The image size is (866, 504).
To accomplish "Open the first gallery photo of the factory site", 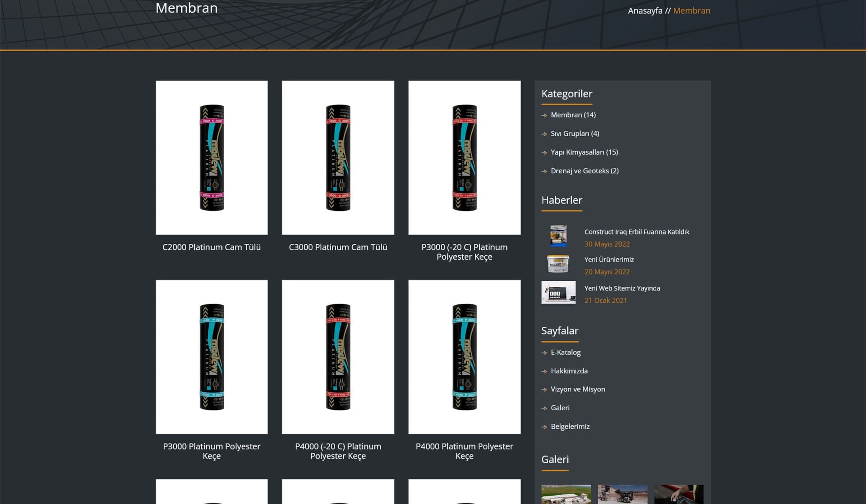I will (x=566, y=494).
